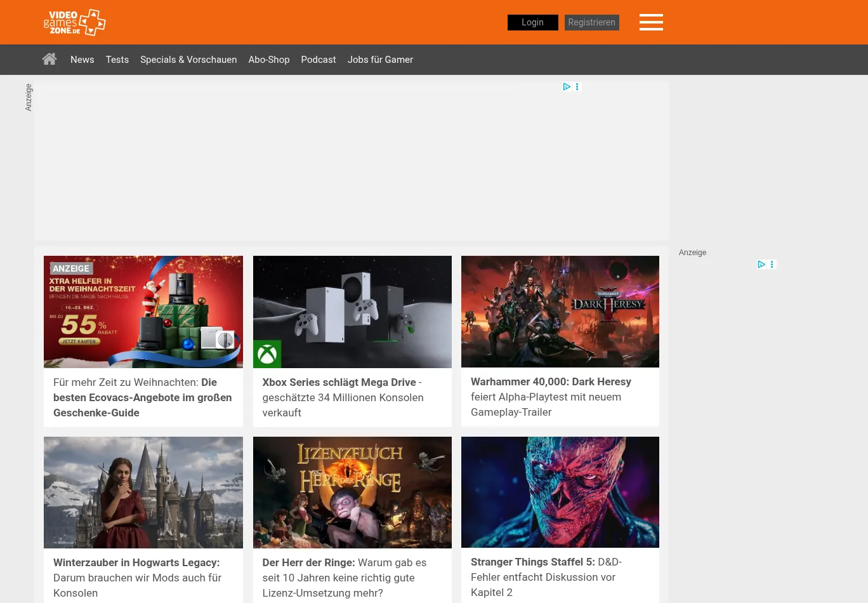The width and height of the screenshot is (868, 603).
Task: Click the Videogameszone.de logo
Action: tap(74, 22)
